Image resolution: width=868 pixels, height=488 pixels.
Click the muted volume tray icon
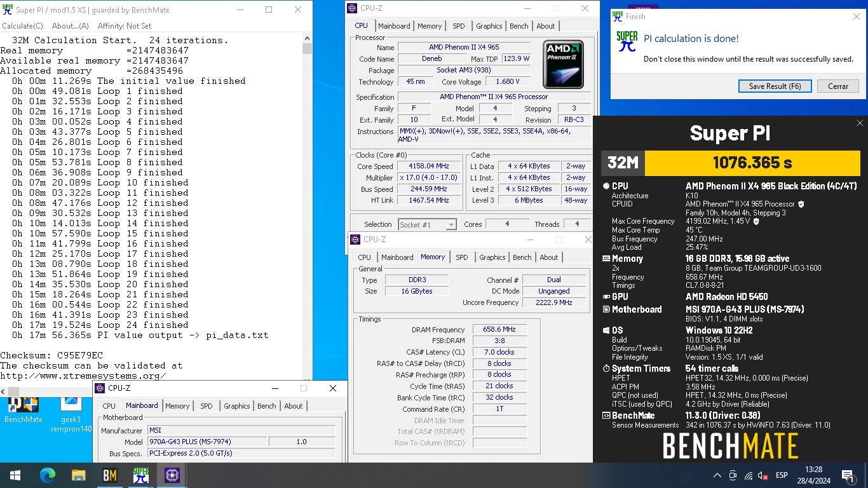pos(763,475)
